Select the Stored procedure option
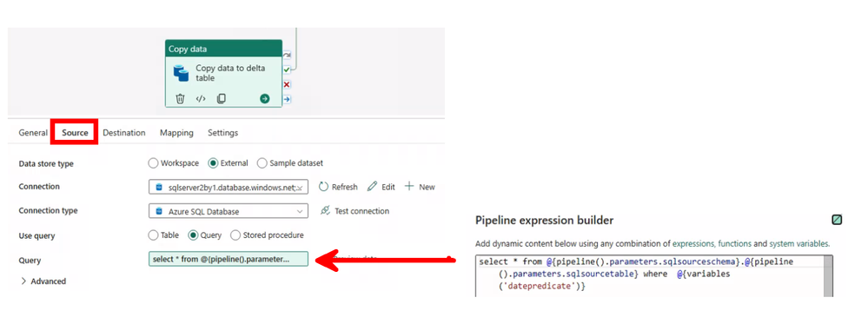The width and height of the screenshot is (868, 324). tap(235, 235)
